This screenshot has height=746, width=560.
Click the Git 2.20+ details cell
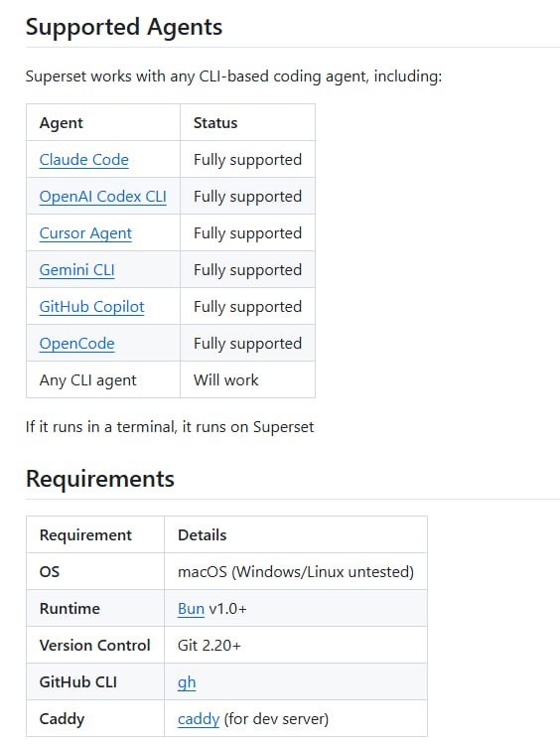tap(296, 645)
